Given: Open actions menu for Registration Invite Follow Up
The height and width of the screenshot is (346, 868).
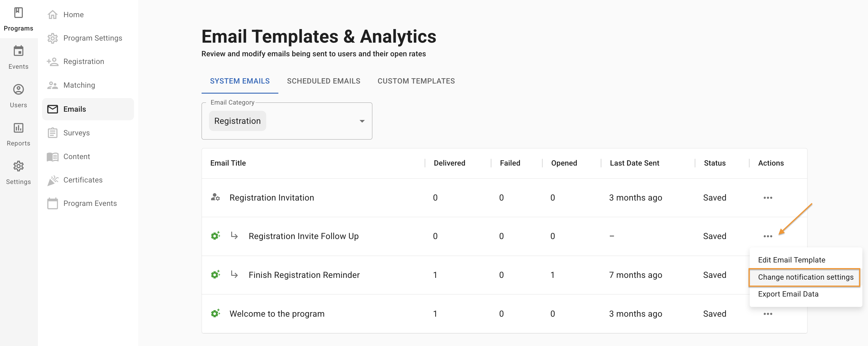Looking at the screenshot, I should pyautogui.click(x=768, y=236).
